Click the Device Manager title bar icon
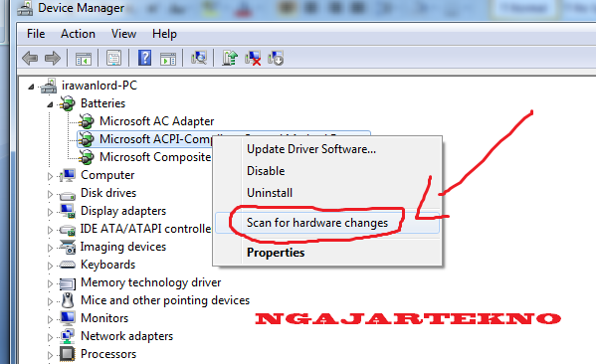This screenshot has width=596, height=364. coord(25,8)
